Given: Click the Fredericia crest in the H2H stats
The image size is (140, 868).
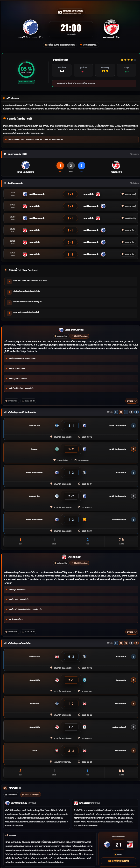Looking at the screenshot, I should 116,165.
